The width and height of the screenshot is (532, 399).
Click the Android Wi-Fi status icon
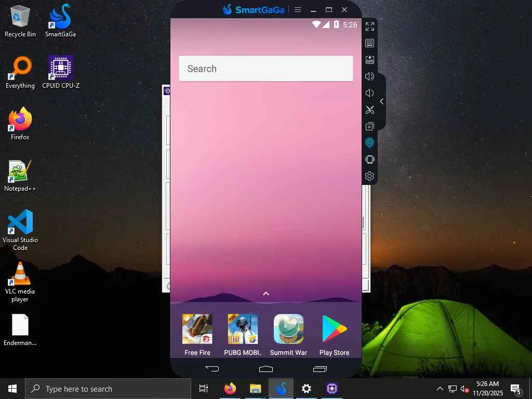[316, 24]
